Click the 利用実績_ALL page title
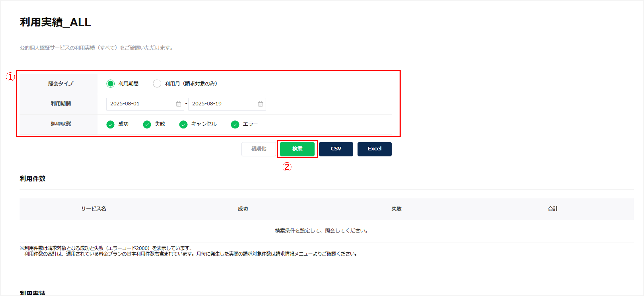The image size is (644, 296). (x=55, y=22)
